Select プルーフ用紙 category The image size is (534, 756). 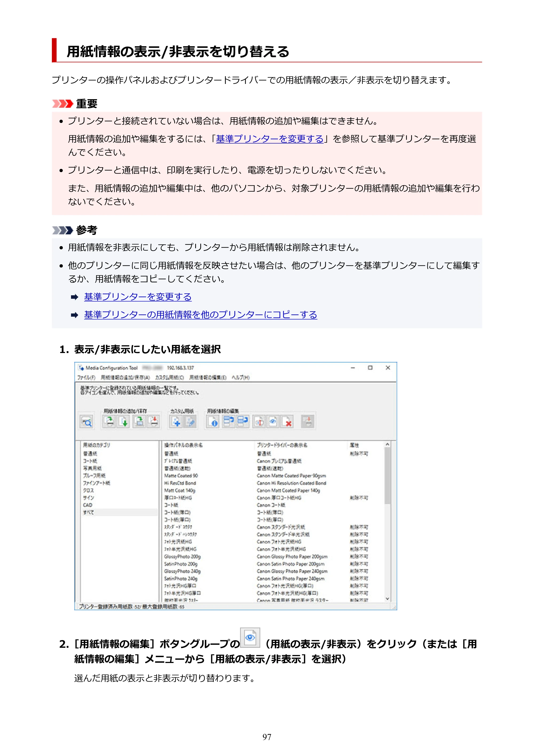pos(94,475)
